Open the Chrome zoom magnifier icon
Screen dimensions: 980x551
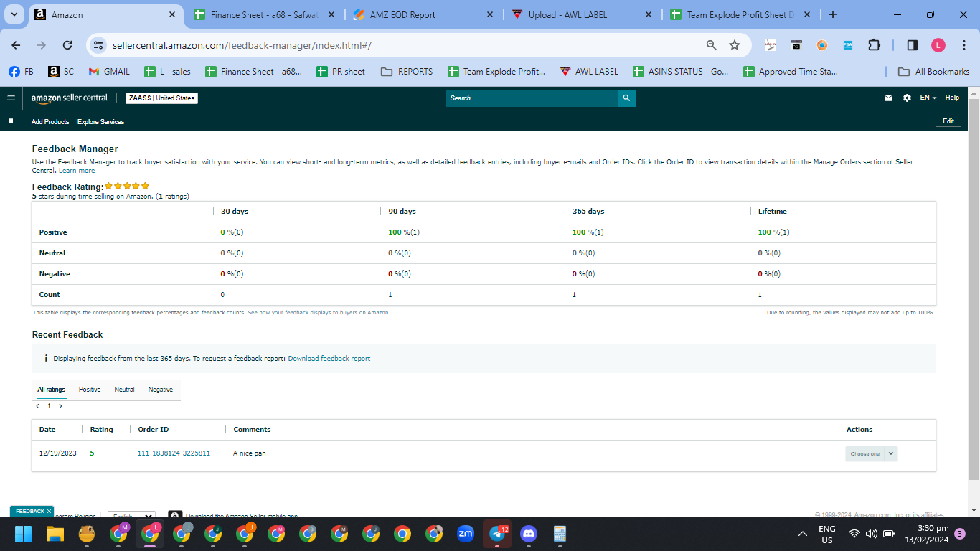click(712, 45)
